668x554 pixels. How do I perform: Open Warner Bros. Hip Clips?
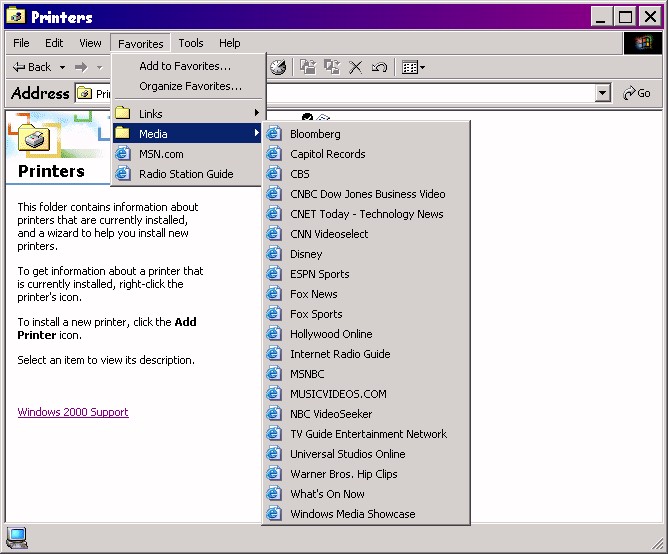(x=366, y=474)
